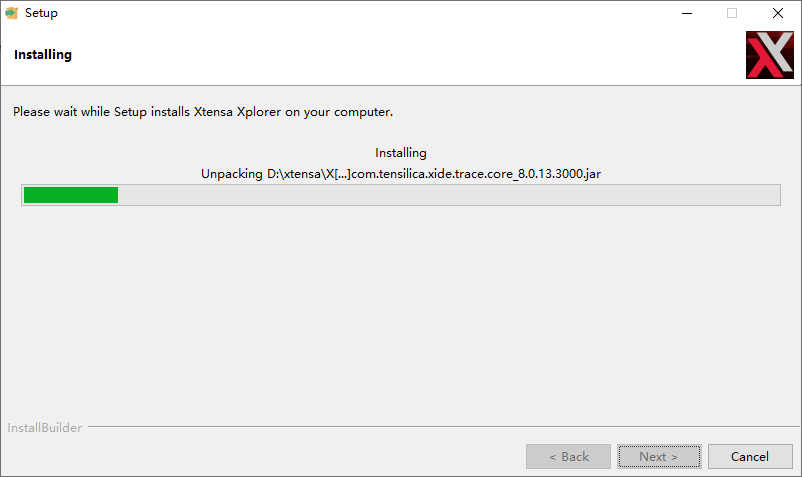Click the Installing status label above progress bar
802x477 pixels.
click(x=400, y=153)
